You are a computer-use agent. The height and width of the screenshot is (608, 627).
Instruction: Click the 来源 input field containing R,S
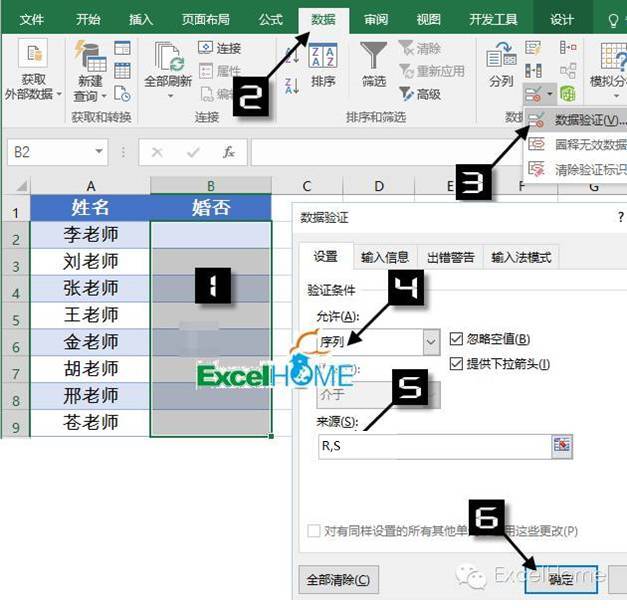pos(435,446)
